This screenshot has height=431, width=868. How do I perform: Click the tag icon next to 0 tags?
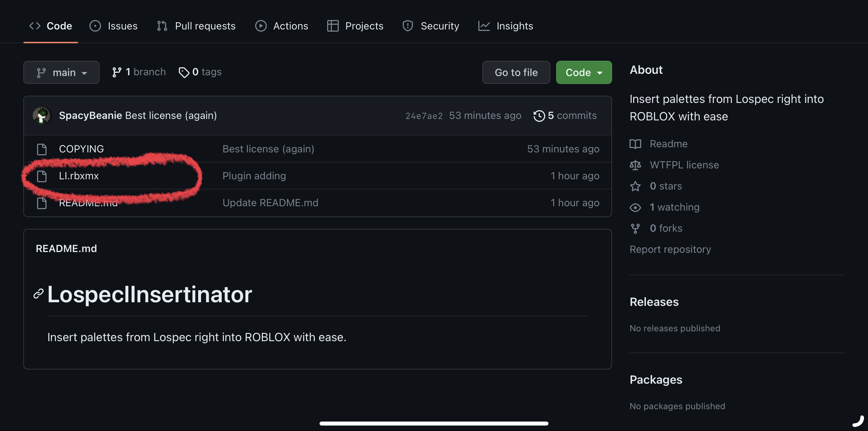[184, 72]
